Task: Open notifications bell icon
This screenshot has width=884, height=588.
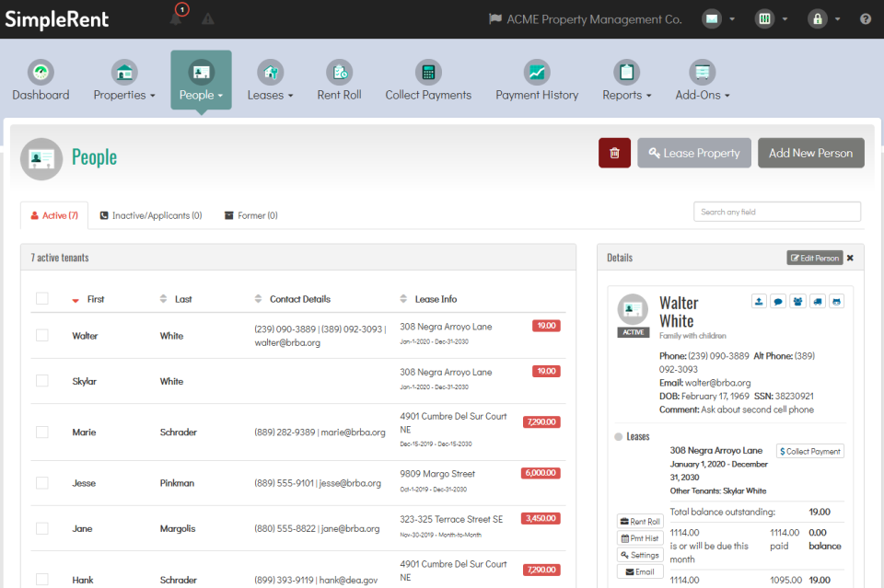Action: click(x=176, y=19)
